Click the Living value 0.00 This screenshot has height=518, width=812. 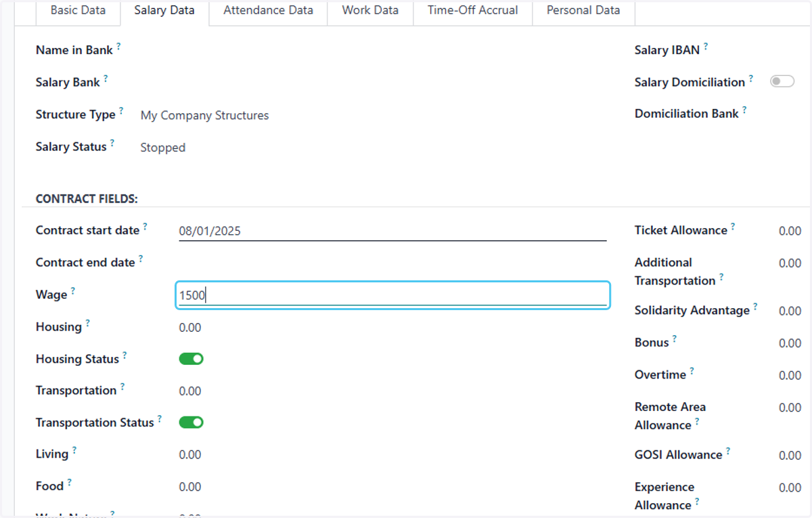click(190, 454)
